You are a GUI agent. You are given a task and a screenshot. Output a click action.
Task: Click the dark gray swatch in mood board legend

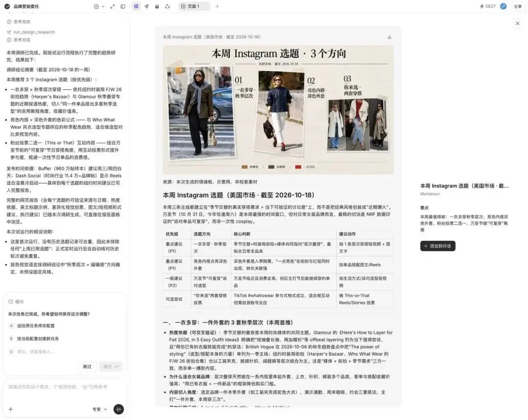pyautogui.click(x=271, y=167)
